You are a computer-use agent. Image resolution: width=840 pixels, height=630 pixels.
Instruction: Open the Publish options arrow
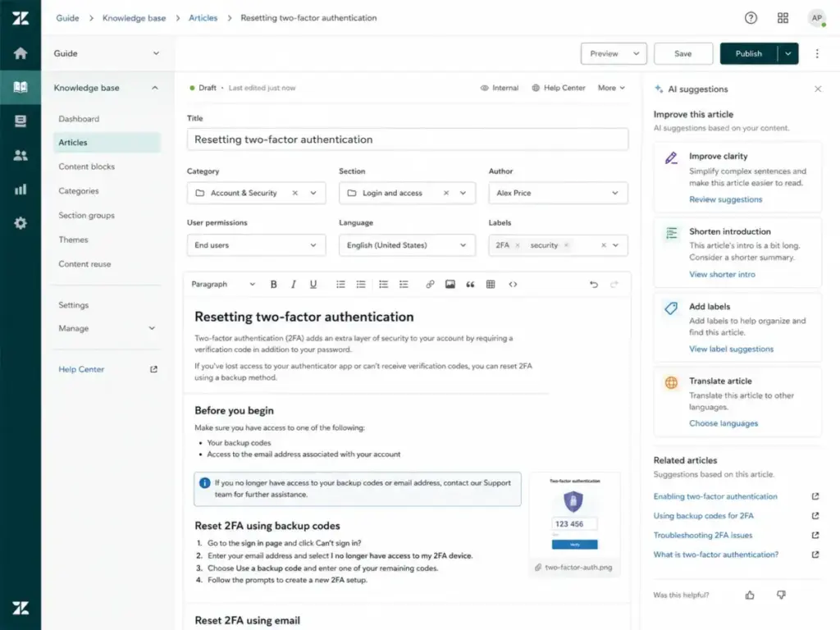tap(787, 53)
